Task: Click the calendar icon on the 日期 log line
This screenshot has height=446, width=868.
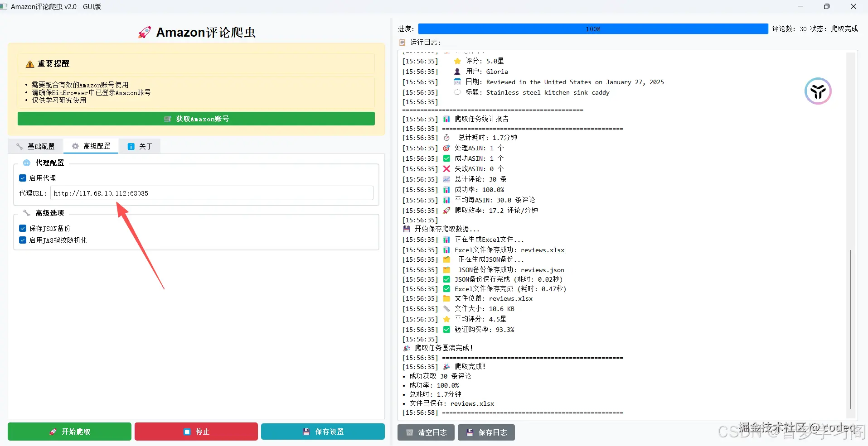Action: (457, 82)
